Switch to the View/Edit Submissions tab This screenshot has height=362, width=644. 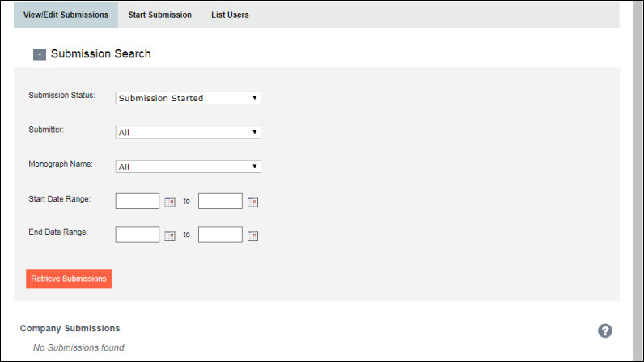pyautogui.click(x=66, y=15)
